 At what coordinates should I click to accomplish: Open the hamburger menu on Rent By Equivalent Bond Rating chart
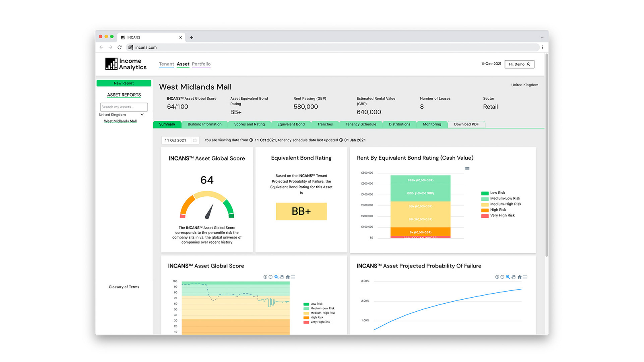467,169
